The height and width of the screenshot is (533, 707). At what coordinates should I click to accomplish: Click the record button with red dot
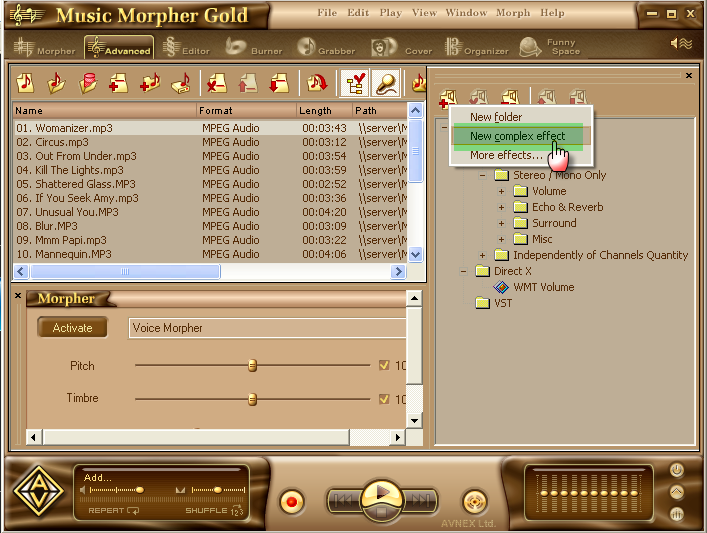pos(291,501)
